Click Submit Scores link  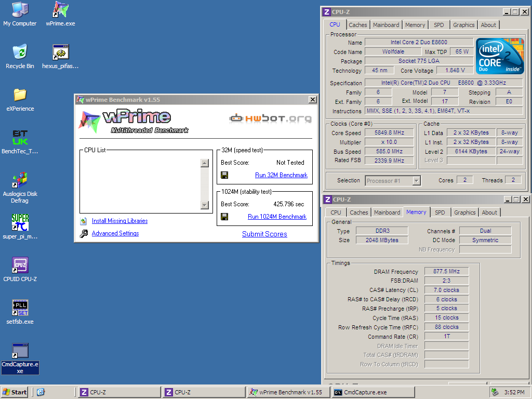[264, 234]
